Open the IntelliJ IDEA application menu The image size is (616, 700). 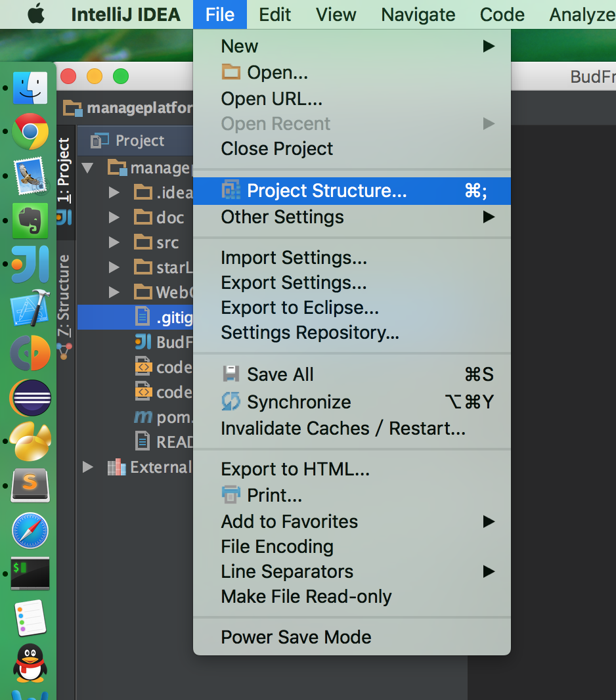pos(125,14)
